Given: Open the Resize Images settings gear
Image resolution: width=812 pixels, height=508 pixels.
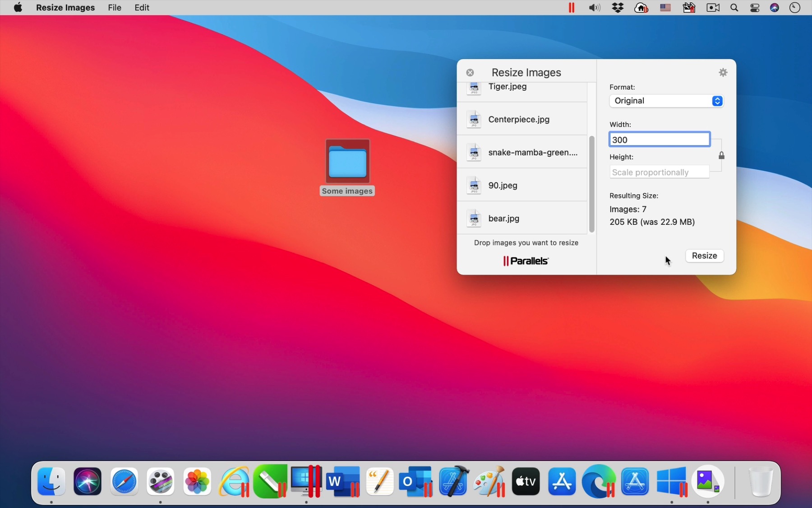Looking at the screenshot, I should (x=723, y=72).
